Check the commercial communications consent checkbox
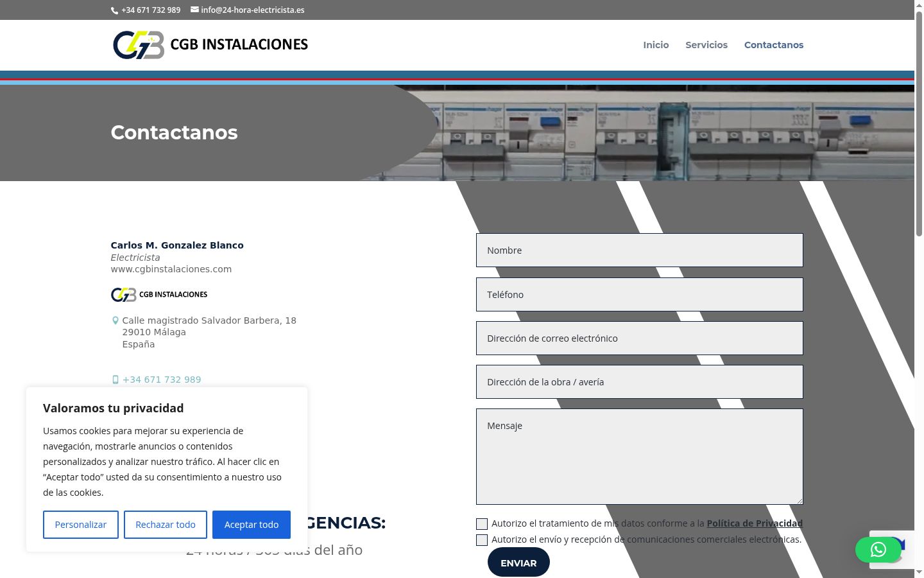The height and width of the screenshot is (578, 924). [482, 540]
